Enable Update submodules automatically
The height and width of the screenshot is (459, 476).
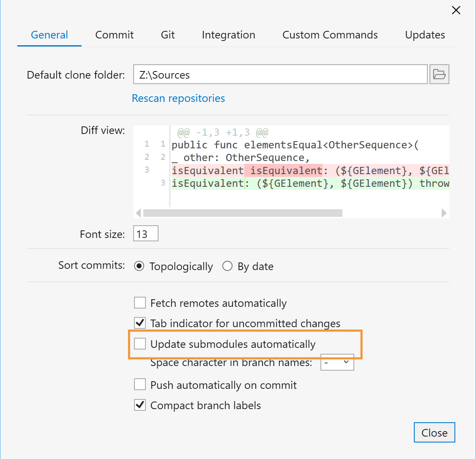pyautogui.click(x=140, y=343)
